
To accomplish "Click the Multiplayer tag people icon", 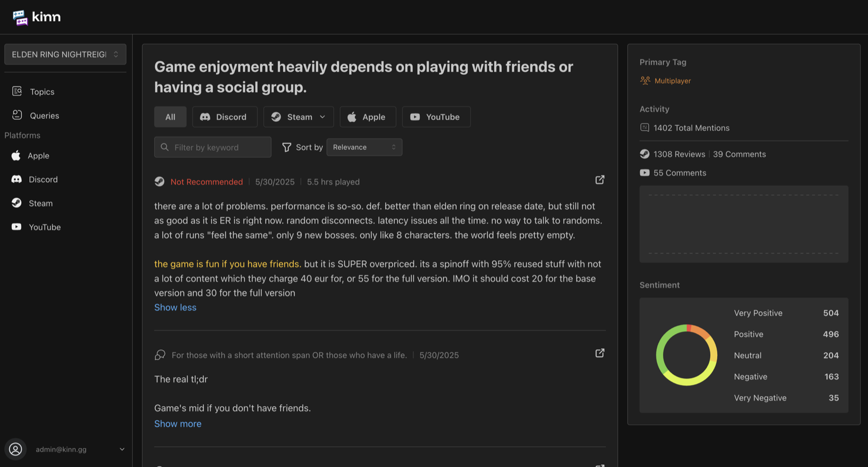I will pos(645,80).
